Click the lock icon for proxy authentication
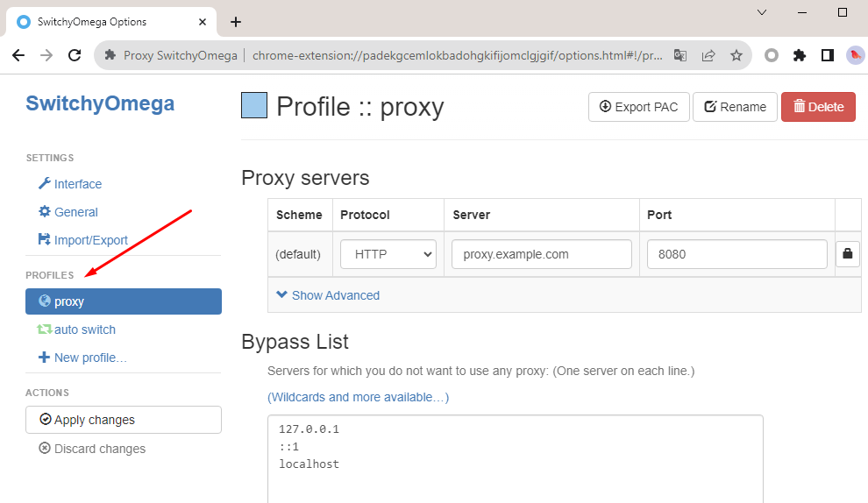This screenshot has width=868, height=503. click(847, 254)
